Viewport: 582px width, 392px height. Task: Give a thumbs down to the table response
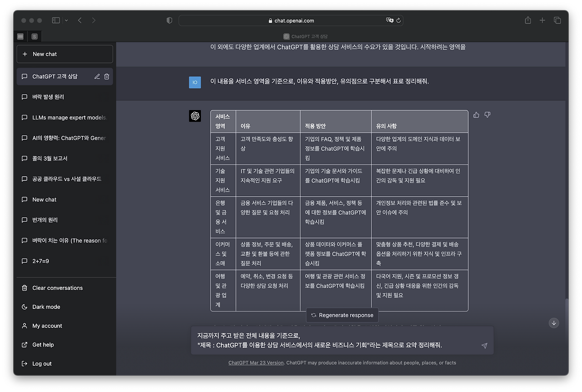487,115
